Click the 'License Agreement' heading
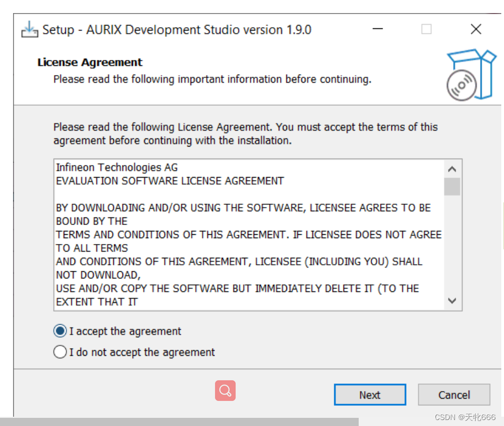The image size is (504, 426). coord(89,62)
